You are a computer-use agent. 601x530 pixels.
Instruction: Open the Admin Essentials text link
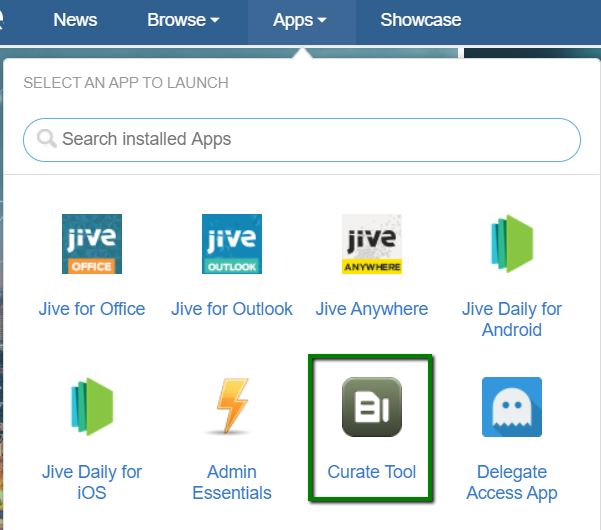pyautogui.click(x=232, y=482)
